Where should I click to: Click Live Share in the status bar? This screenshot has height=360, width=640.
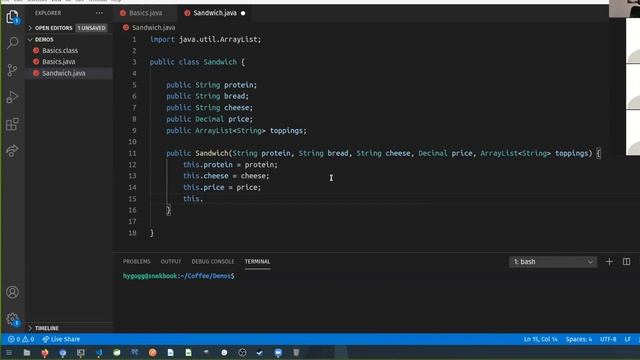[x=61, y=339]
